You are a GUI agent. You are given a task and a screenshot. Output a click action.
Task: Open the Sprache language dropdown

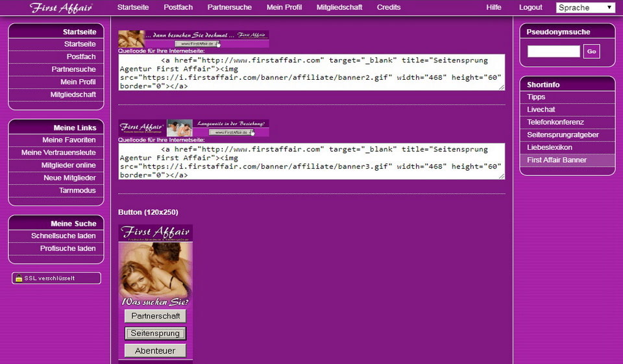tap(585, 8)
